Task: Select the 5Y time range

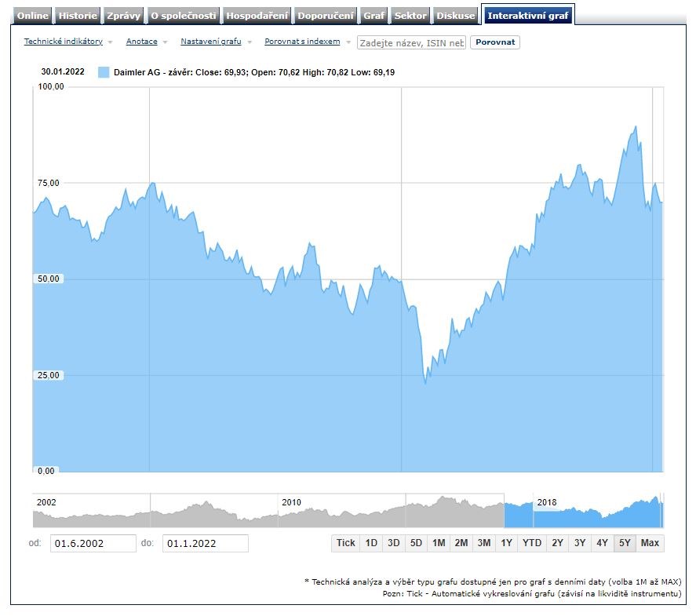Action: (625, 543)
